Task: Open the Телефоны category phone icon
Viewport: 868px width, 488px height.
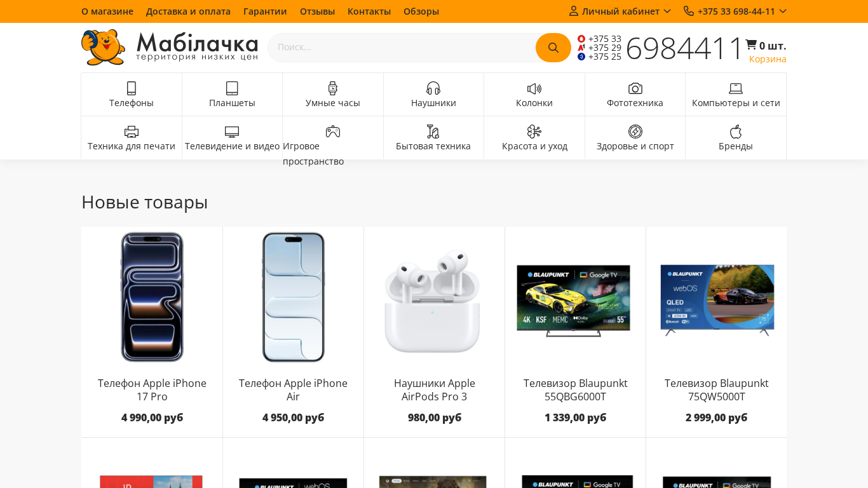Action: click(x=132, y=88)
